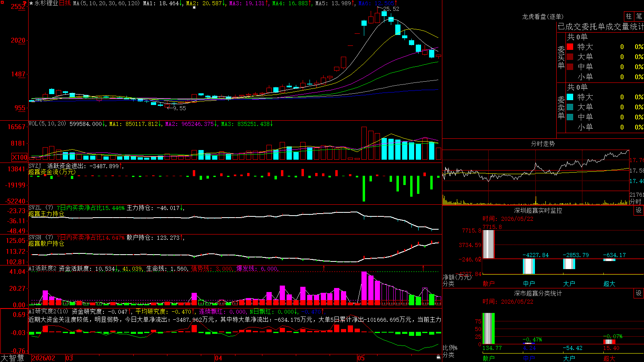Select the 03 month marker on timeline
This screenshot has height=362, width=644.
(69, 358)
